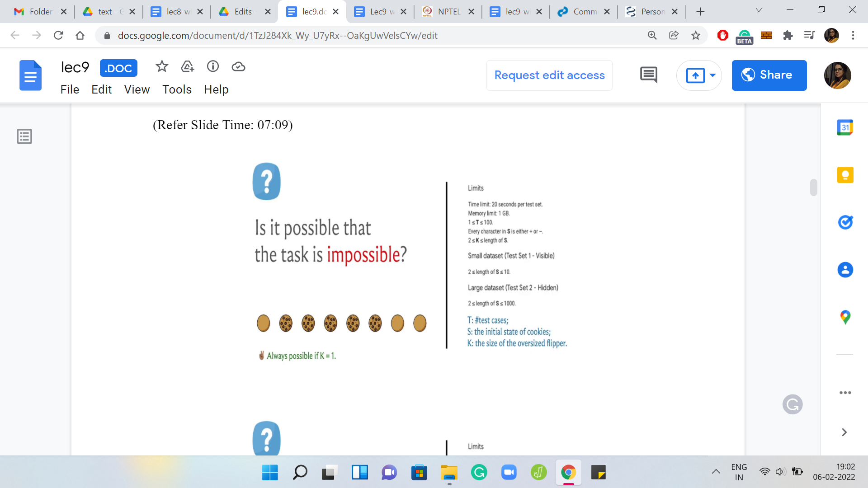Show hidden system tray icons
The image size is (868, 488).
[x=716, y=472]
